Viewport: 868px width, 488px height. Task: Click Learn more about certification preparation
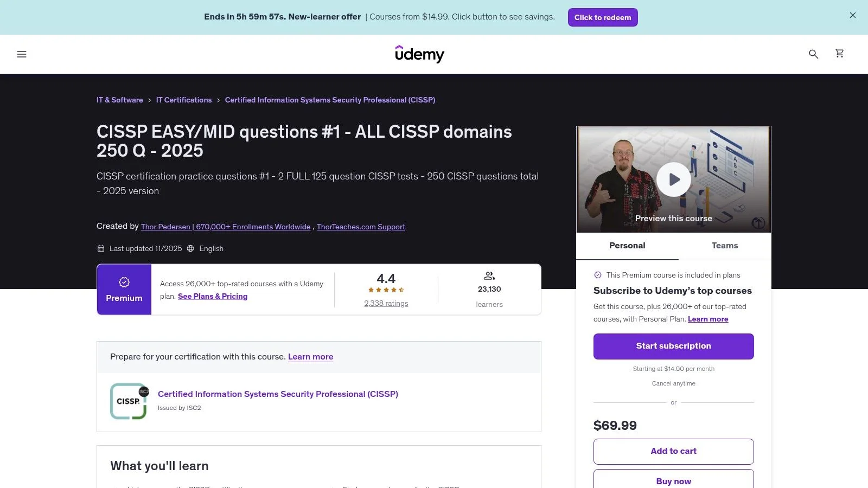311,357
